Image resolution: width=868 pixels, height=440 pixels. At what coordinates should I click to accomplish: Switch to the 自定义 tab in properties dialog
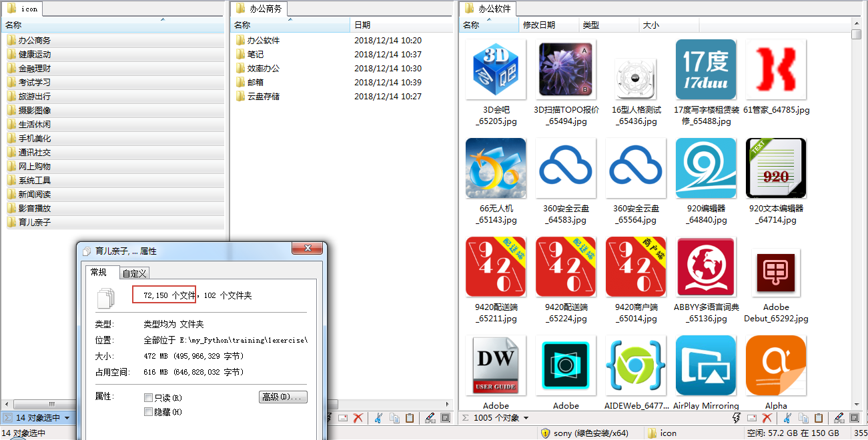(x=135, y=273)
